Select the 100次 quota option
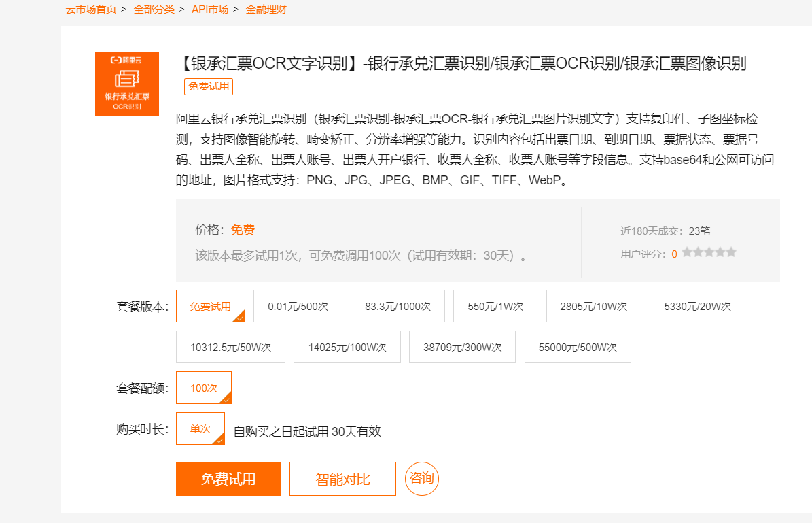This screenshot has height=523, width=812. tap(204, 388)
